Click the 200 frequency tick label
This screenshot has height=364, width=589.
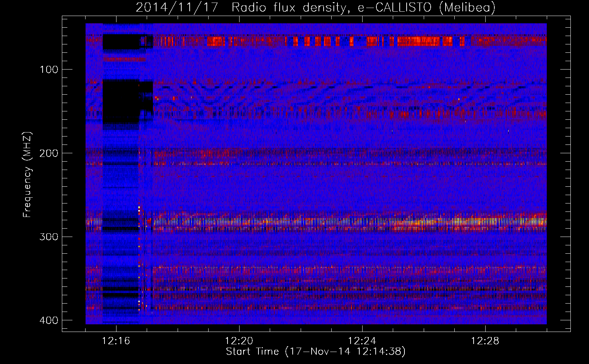49,153
